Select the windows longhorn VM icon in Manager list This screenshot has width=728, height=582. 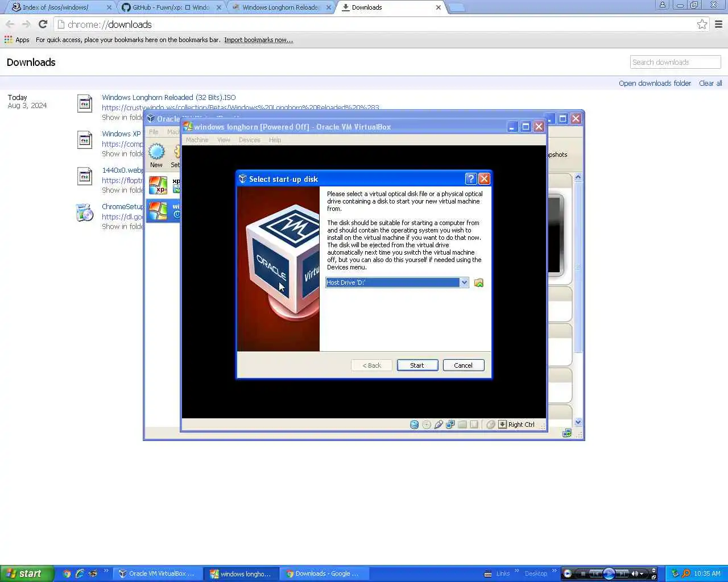point(158,210)
